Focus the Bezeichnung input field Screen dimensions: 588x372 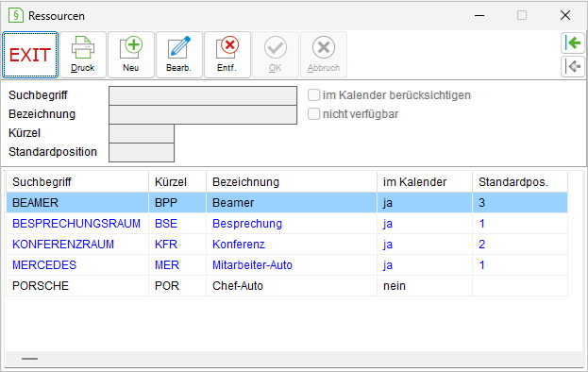point(203,114)
